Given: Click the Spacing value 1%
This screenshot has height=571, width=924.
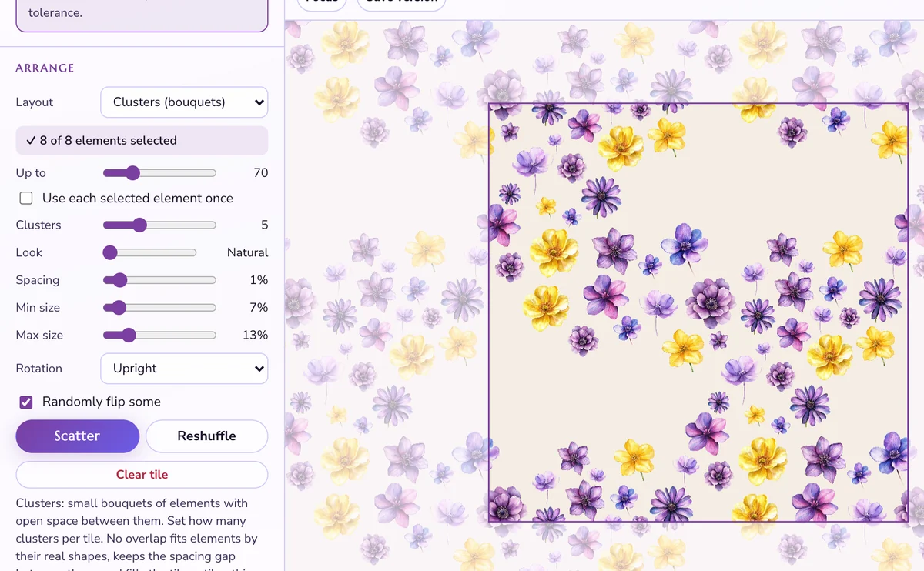Looking at the screenshot, I should pyautogui.click(x=259, y=281).
